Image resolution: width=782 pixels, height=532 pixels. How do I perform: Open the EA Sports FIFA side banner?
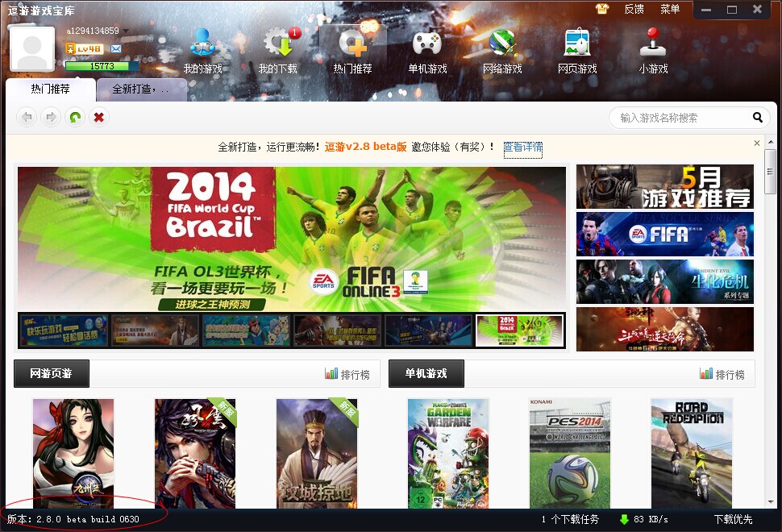(665, 234)
